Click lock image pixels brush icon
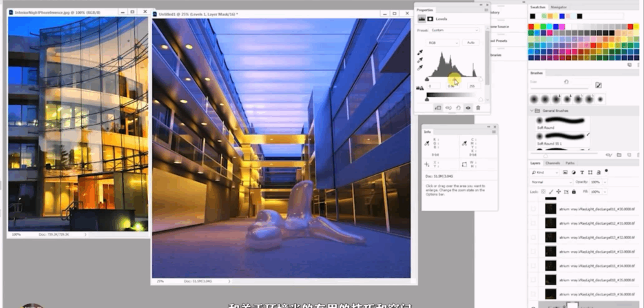The width and height of the screenshot is (644, 308). click(x=551, y=192)
